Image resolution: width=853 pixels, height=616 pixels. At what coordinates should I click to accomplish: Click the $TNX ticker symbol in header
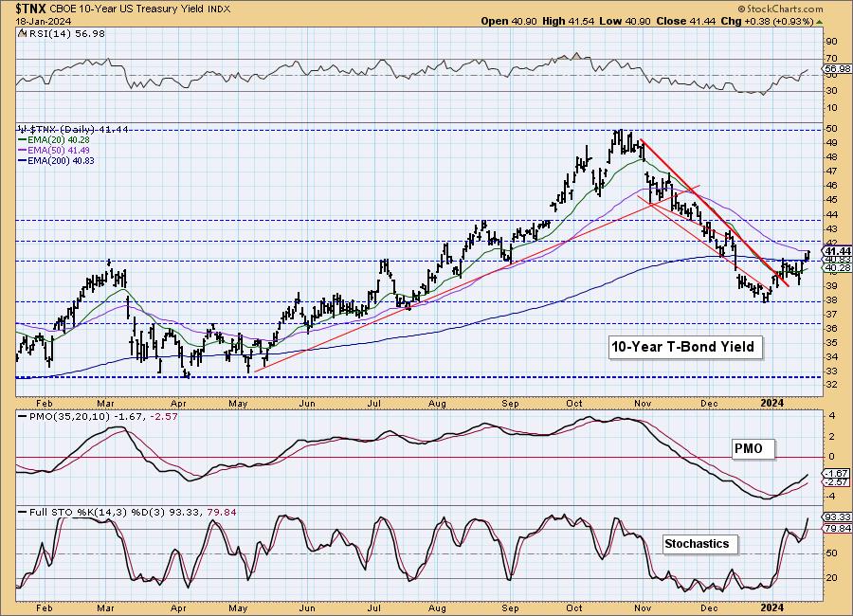[31, 9]
